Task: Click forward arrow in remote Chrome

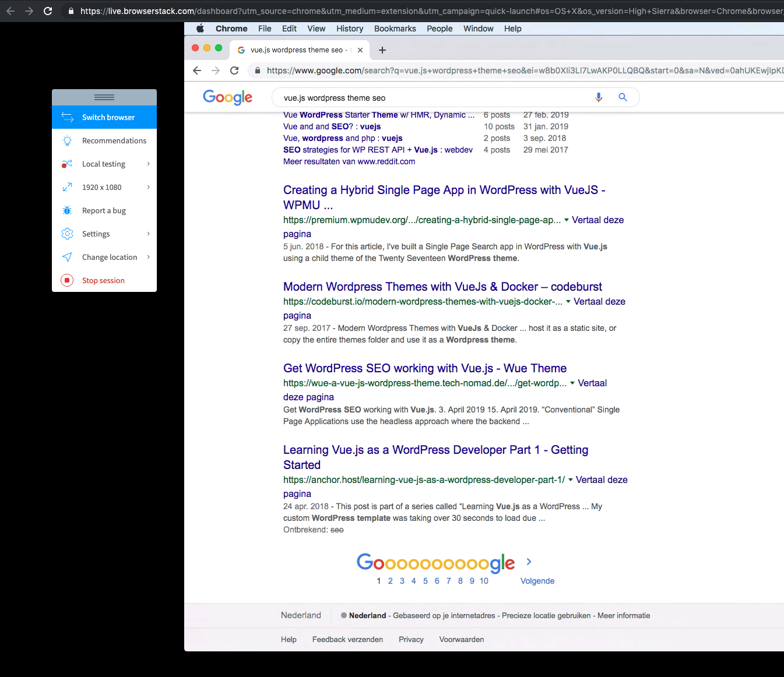Action: 216,70
